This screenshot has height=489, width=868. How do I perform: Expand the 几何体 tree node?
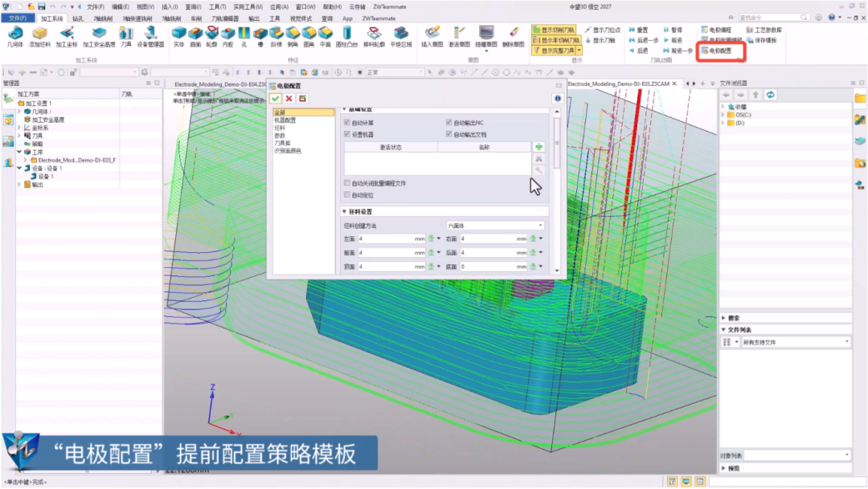(x=20, y=112)
